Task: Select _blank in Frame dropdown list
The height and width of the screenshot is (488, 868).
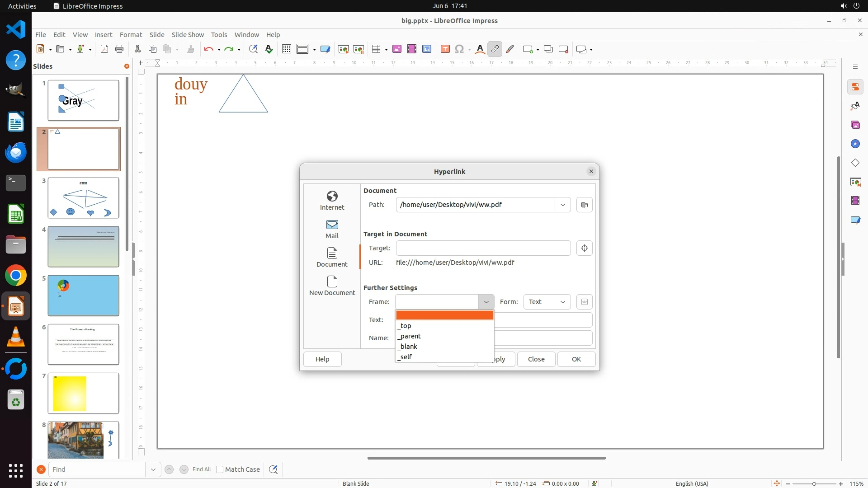Action: [407, 347]
